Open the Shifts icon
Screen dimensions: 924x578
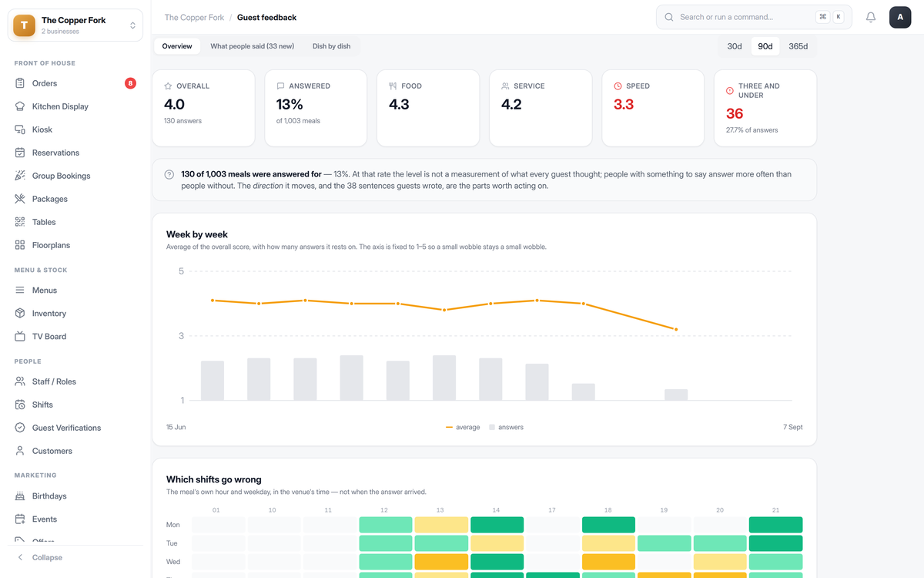pos(20,405)
